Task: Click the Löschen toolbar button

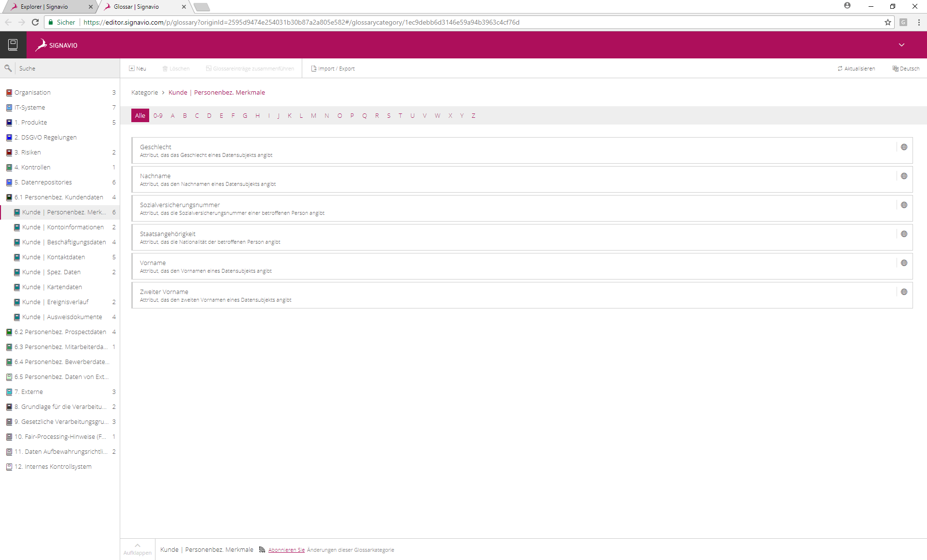Action: coord(176,69)
